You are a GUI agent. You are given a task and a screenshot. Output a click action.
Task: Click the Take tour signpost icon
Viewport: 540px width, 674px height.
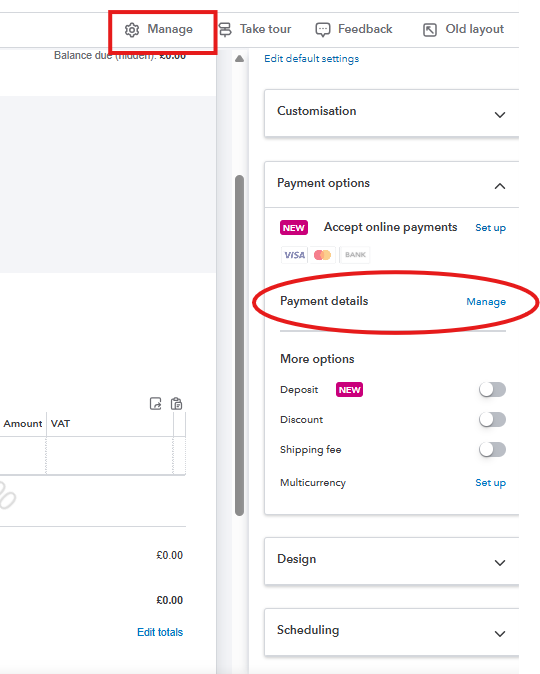point(225,30)
